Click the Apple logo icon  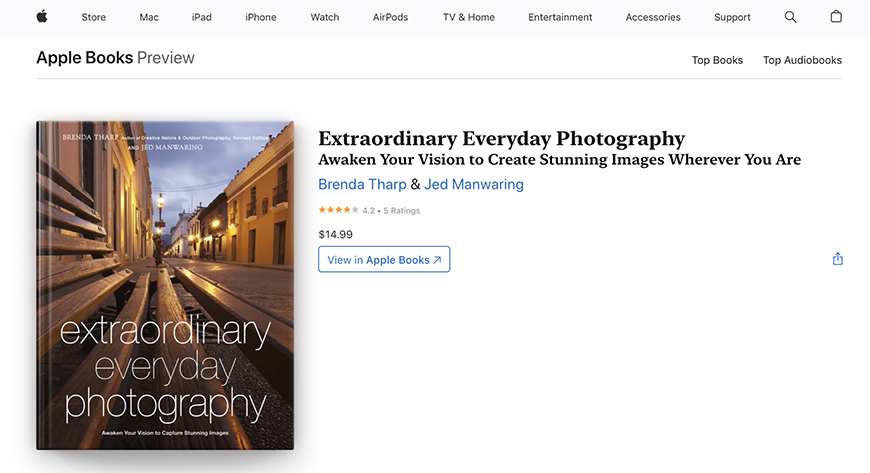pos(42,17)
